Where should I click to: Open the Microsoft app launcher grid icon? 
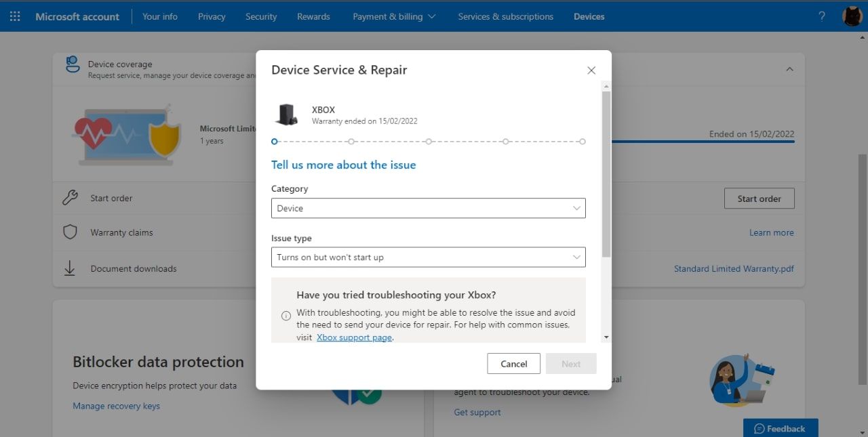[15, 16]
